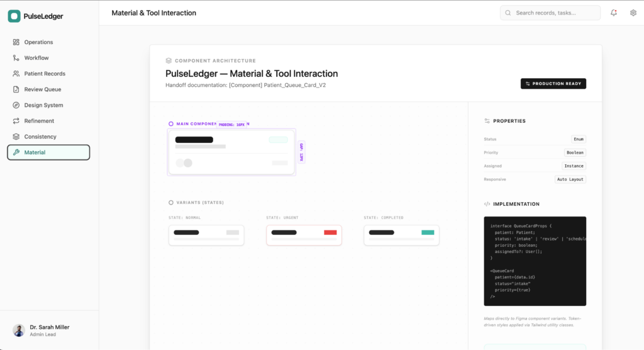Click the red status swatch in Urgent card
The height and width of the screenshot is (350, 644).
[330, 232]
